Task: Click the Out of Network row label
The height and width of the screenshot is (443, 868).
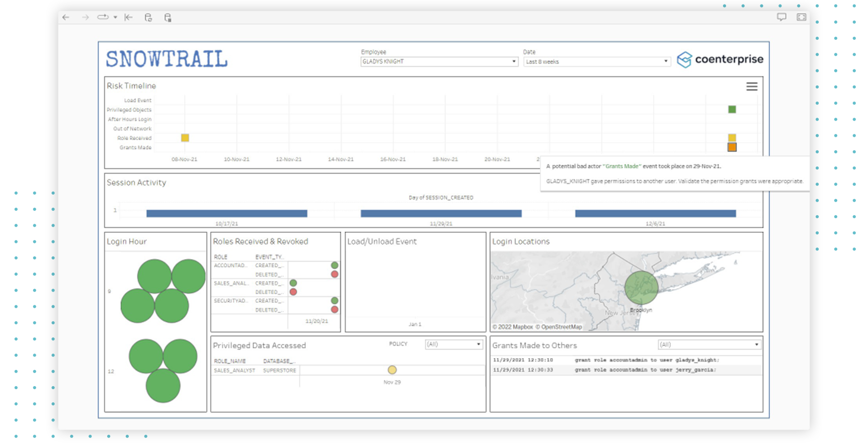Action: [x=132, y=129]
